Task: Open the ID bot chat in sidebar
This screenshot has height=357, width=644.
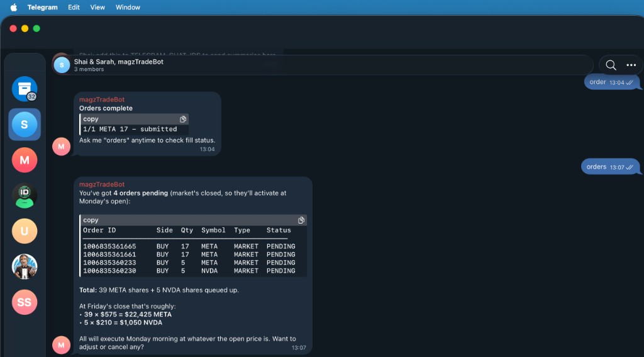Action: (x=25, y=195)
